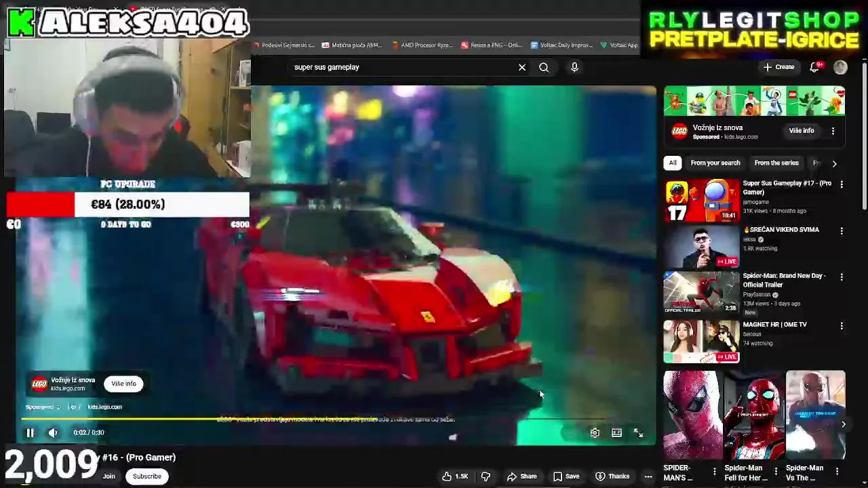Click 'Više info' on video ad overlay
This screenshot has width=868, height=488.
pyautogui.click(x=123, y=384)
